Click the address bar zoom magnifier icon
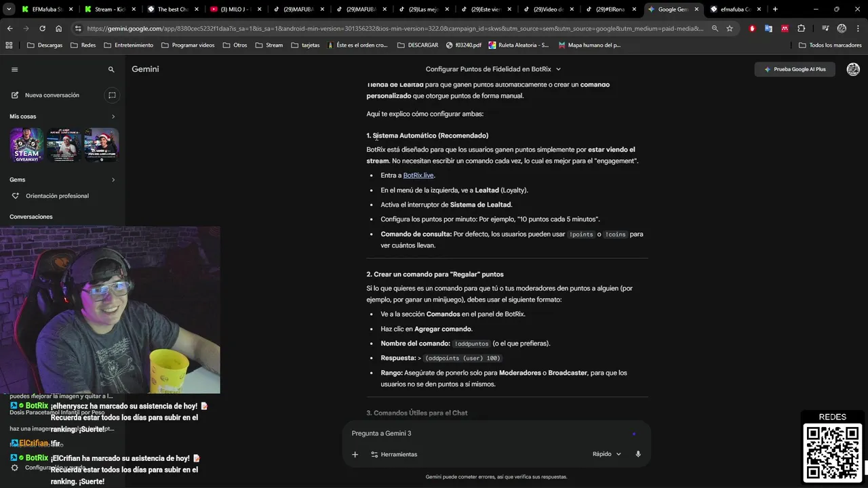The height and width of the screenshot is (488, 868). (715, 28)
